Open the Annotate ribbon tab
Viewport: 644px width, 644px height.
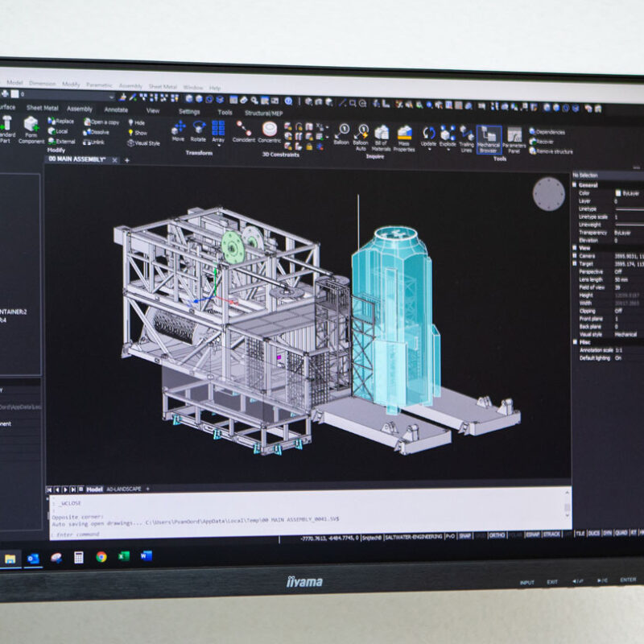[116, 109]
